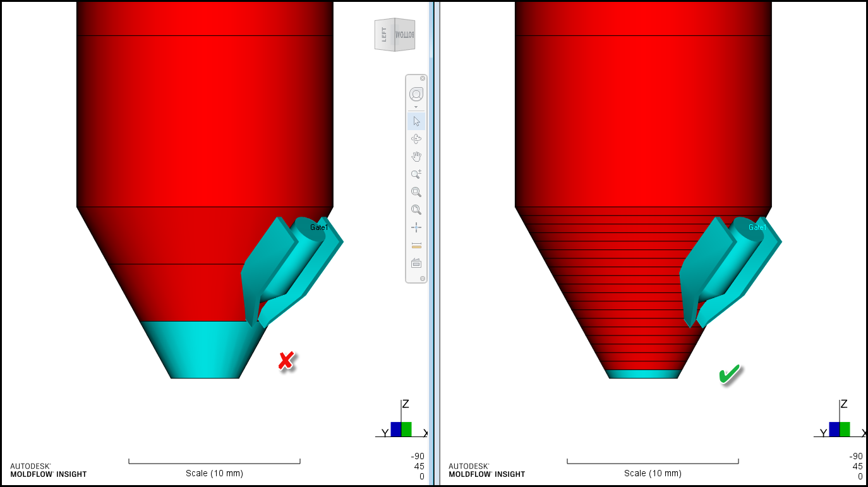The height and width of the screenshot is (487, 868).
Task: Open the full navigation wheel
Action: [416, 94]
